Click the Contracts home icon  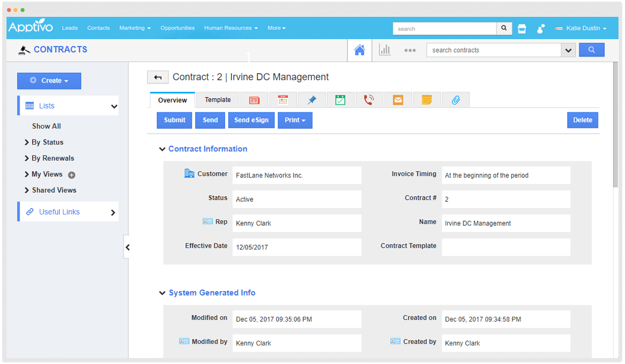click(x=359, y=50)
